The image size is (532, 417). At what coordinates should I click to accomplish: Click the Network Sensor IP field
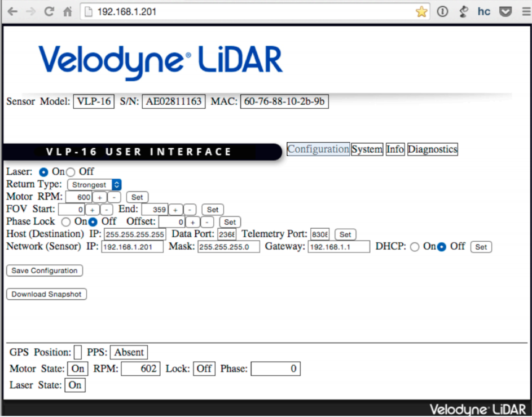tap(133, 247)
